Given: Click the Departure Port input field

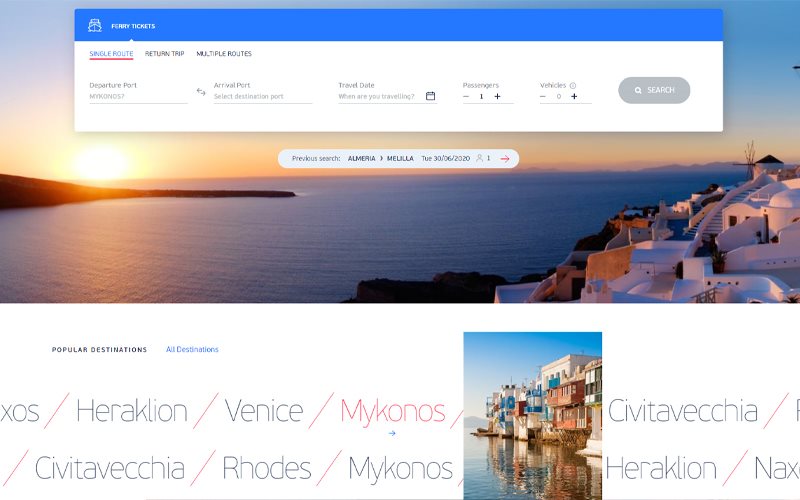Looking at the screenshot, I should coord(137,97).
